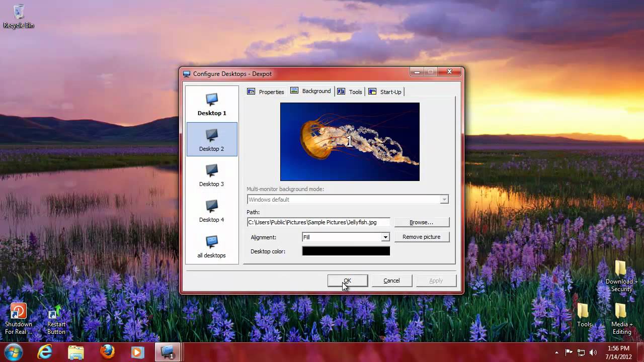Open the Properties tab

[x=266, y=92]
